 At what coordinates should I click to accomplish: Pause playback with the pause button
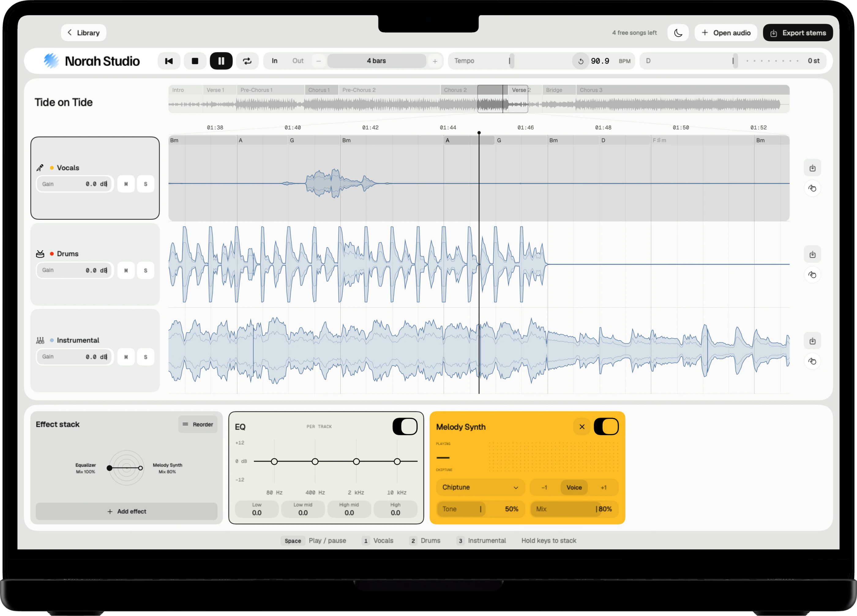tap(221, 61)
